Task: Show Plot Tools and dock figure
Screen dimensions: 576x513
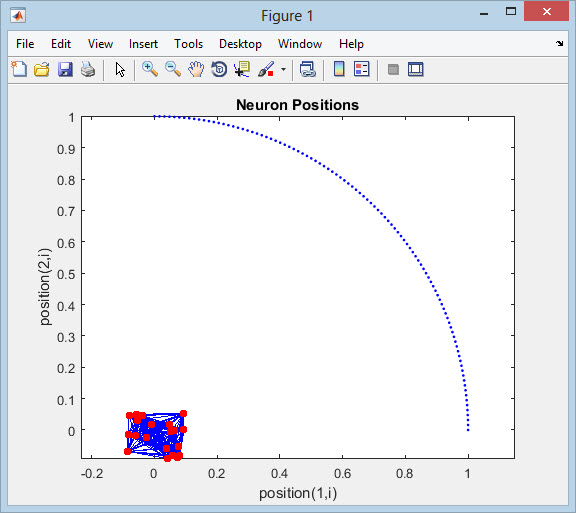Action: pos(415,69)
